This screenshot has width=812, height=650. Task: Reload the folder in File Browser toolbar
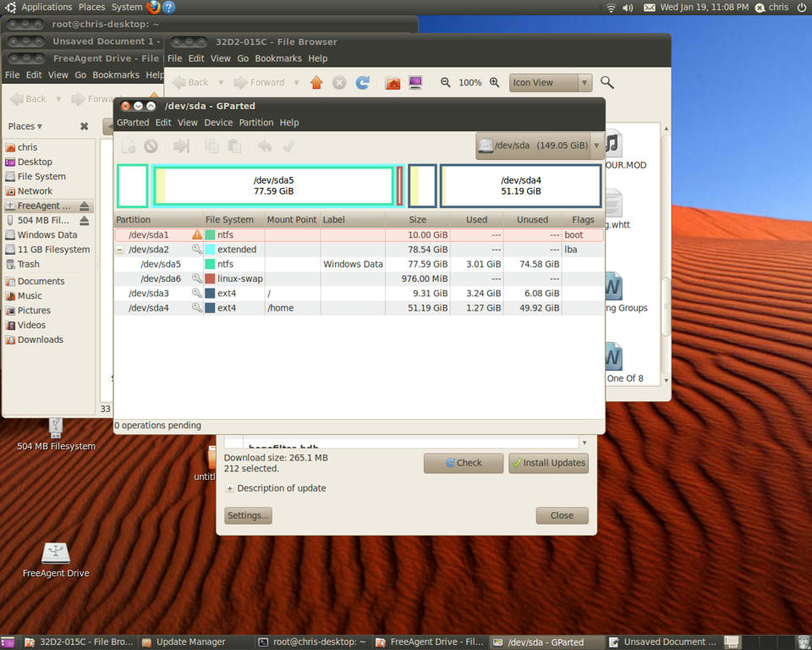coord(363,83)
